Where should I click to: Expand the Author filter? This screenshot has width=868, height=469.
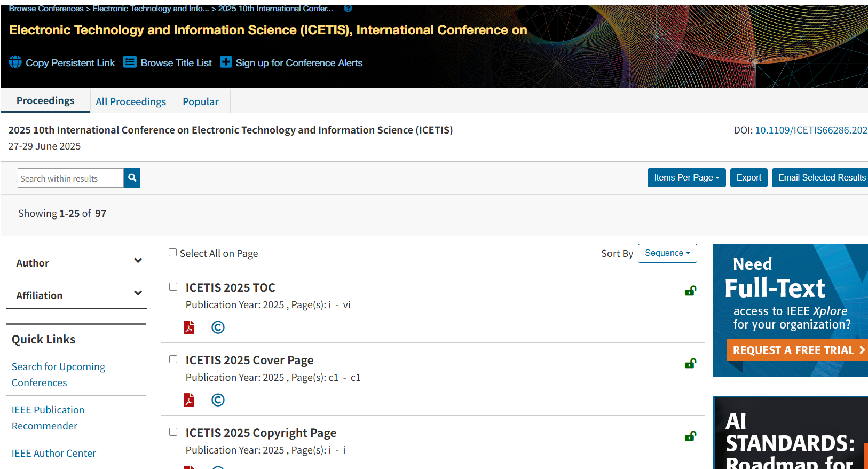(x=76, y=262)
